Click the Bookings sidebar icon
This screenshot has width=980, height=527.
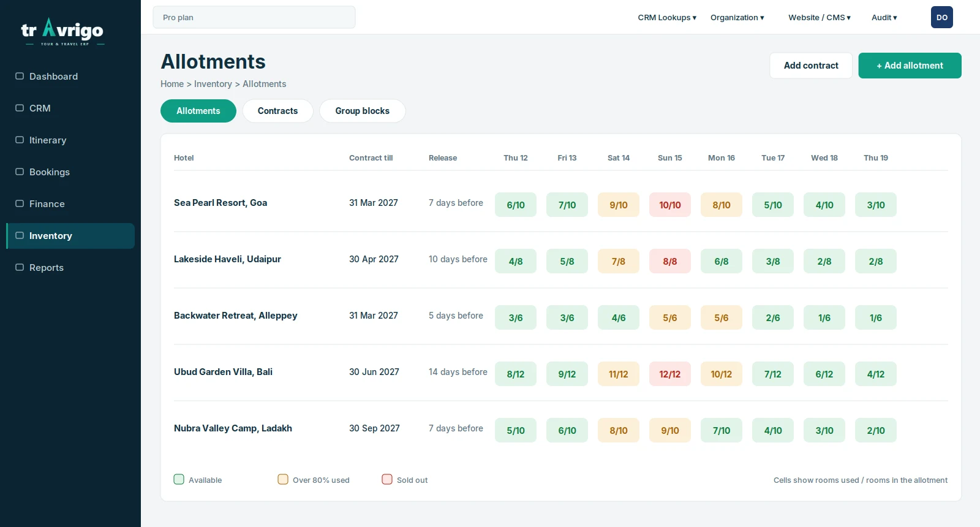[x=20, y=172]
